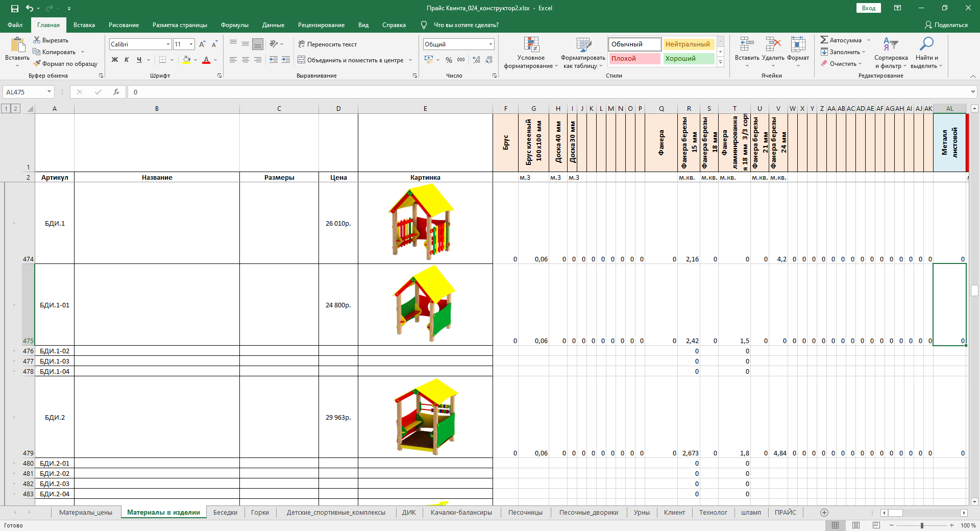
Task: Align text to the left
Action: (233, 60)
